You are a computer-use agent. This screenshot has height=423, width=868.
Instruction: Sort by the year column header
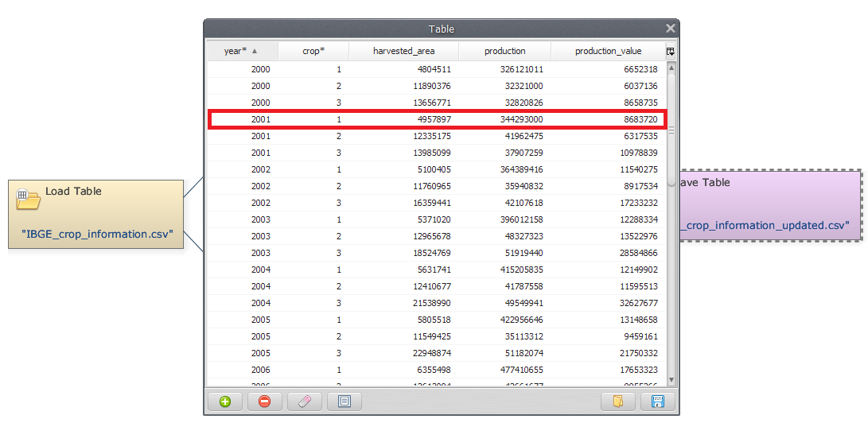(x=235, y=51)
